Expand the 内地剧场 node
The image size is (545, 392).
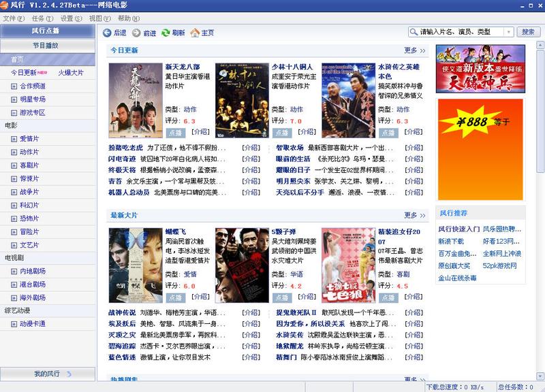(x=14, y=272)
